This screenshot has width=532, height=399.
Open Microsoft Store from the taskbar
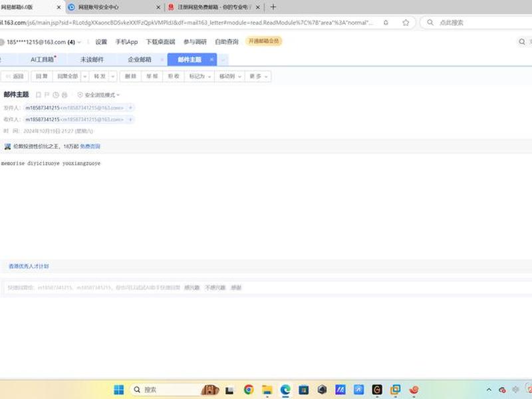click(304, 390)
